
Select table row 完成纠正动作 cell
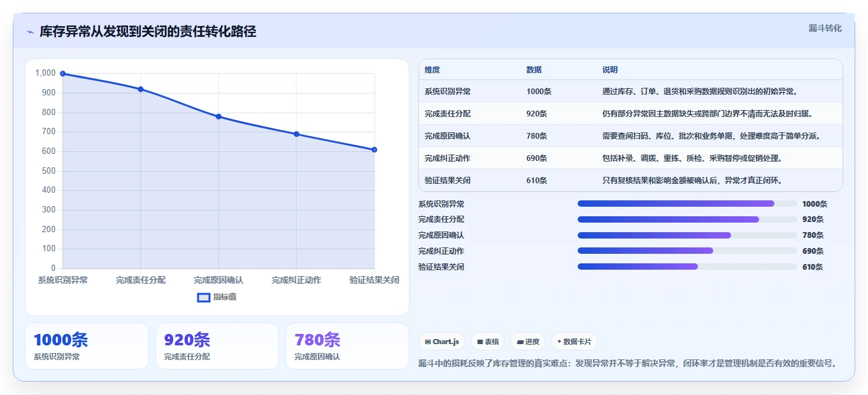[448, 158]
